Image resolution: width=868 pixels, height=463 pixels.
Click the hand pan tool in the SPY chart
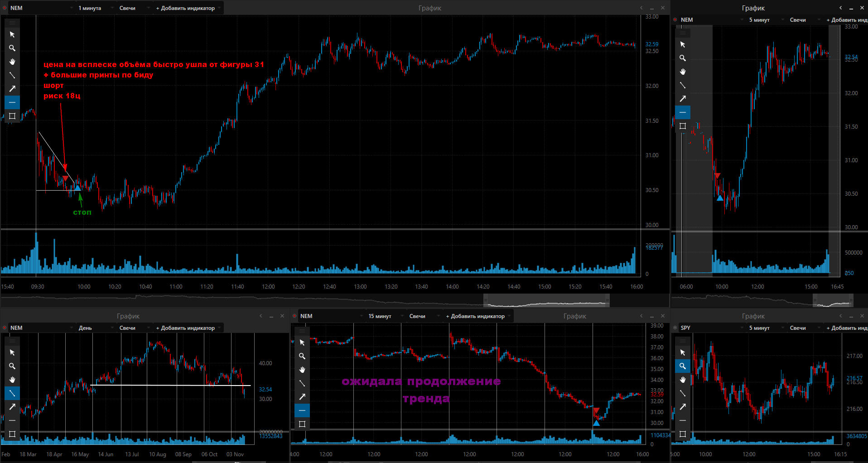[683, 380]
